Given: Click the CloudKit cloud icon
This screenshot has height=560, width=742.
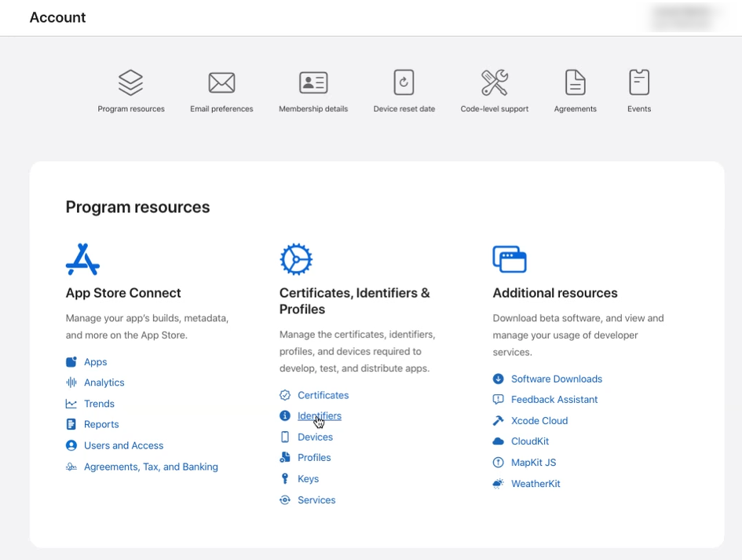Looking at the screenshot, I should click(499, 441).
